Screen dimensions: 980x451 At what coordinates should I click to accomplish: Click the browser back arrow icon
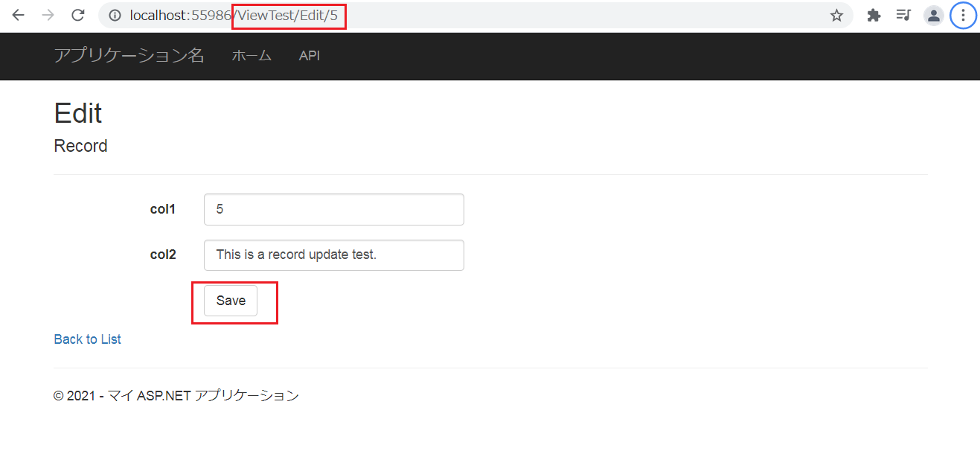point(17,15)
